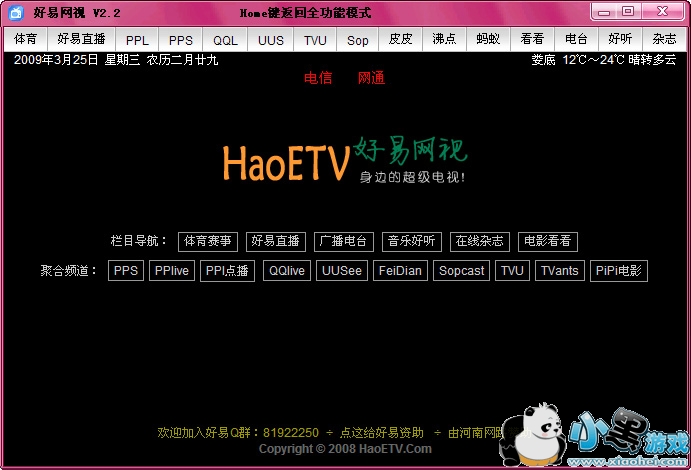Open the 体育 tab
This screenshot has width=691, height=470.
tap(26, 39)
